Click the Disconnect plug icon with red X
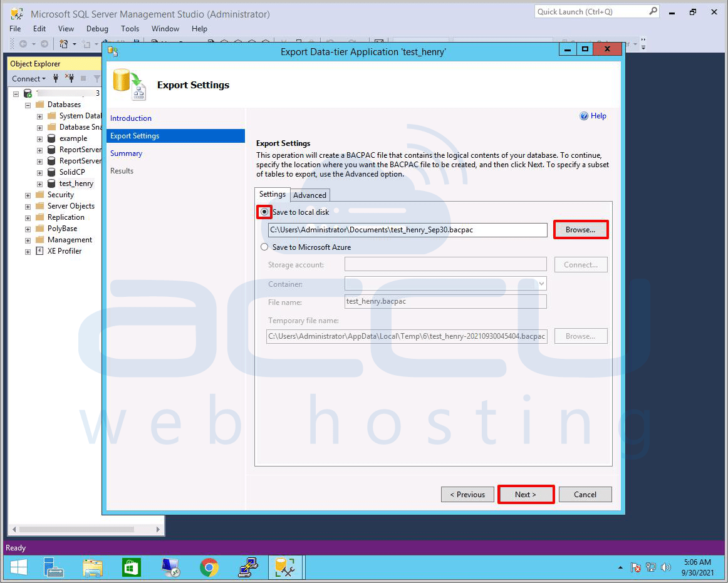This screenshot has height=583, width=728. 70,78
